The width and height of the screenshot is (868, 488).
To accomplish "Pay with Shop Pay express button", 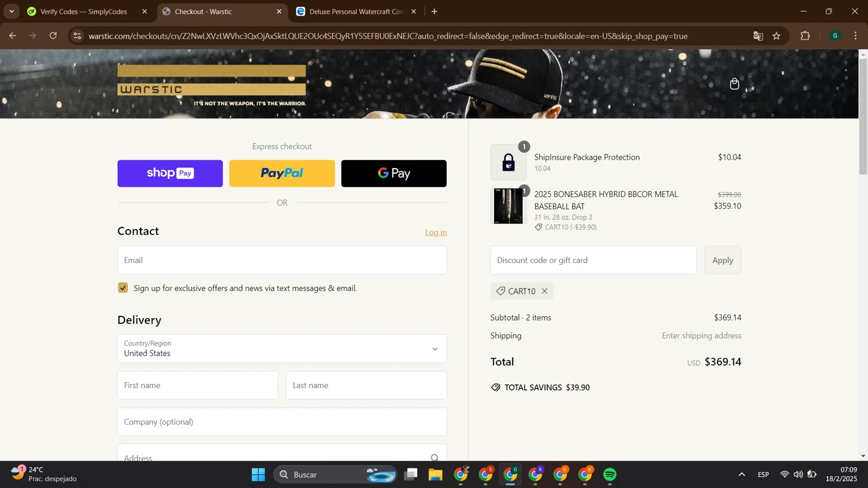I will [x=170, y=173].
